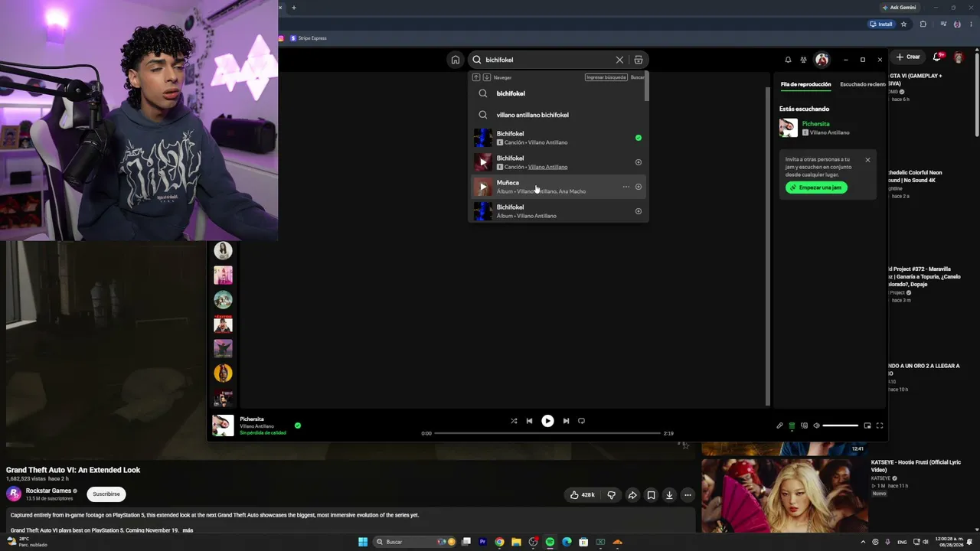Open a new Chrome tab

(x=293, y=8)
